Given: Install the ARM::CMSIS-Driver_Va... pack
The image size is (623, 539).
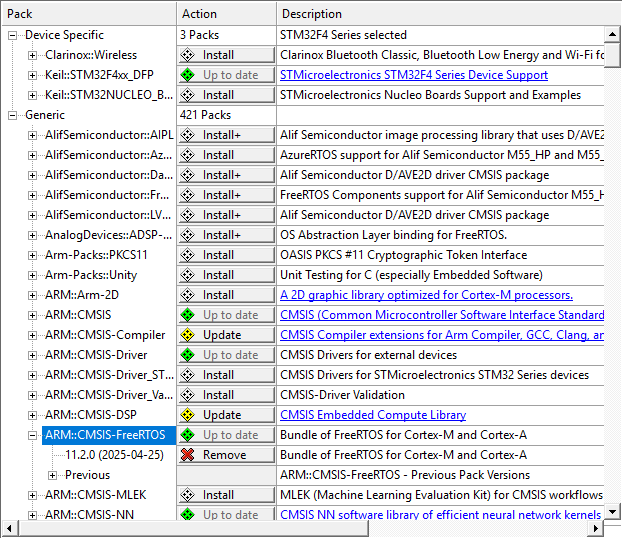Looking at the screenshot, I should [226, 395].
